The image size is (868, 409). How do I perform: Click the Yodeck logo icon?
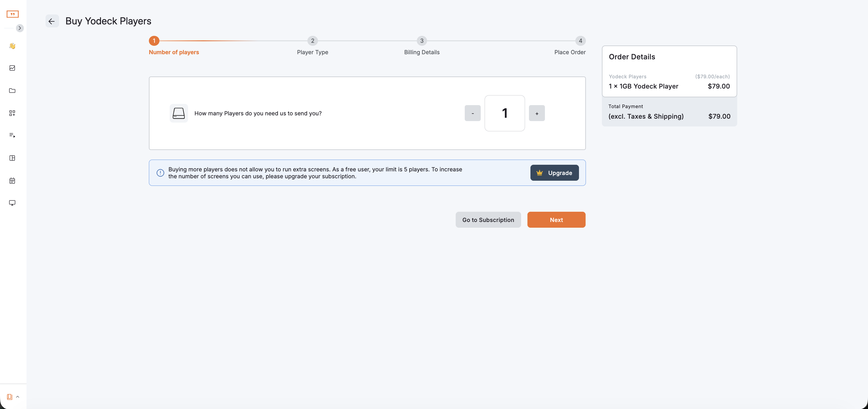coord(12,14)
